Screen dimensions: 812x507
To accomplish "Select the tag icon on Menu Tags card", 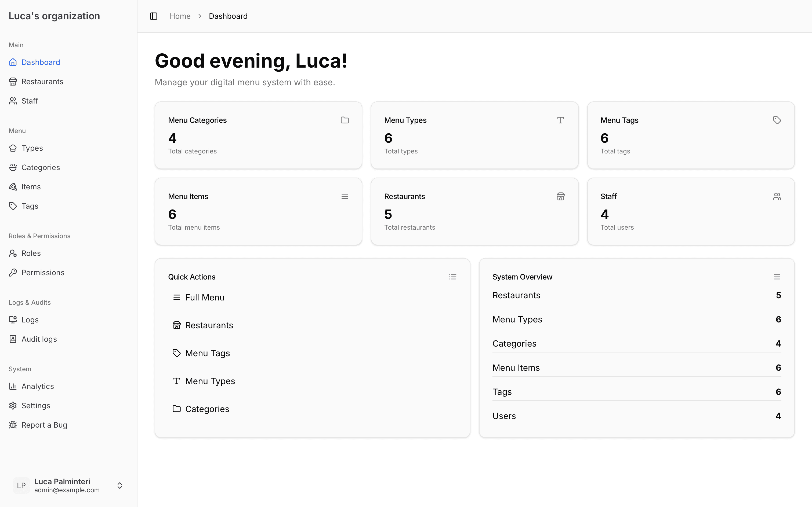I will pos(777,120).
